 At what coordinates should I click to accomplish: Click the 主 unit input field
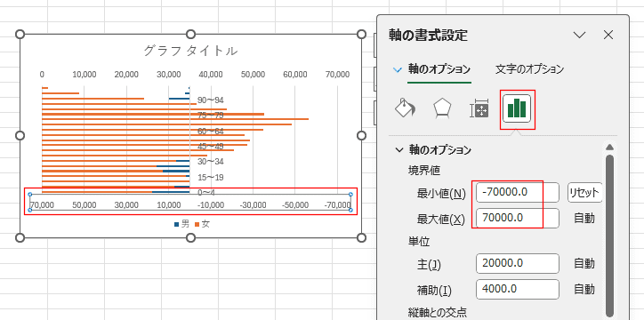click(x=518, y=263)
